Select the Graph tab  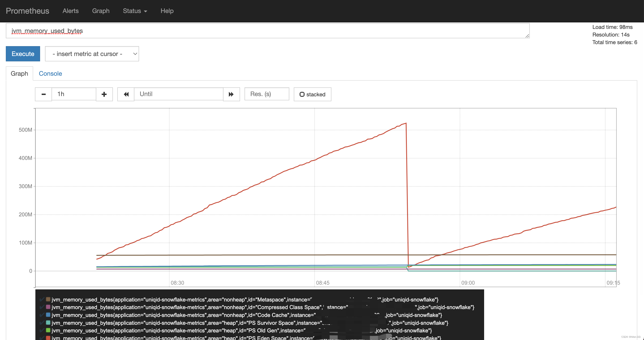pos(19,73)
